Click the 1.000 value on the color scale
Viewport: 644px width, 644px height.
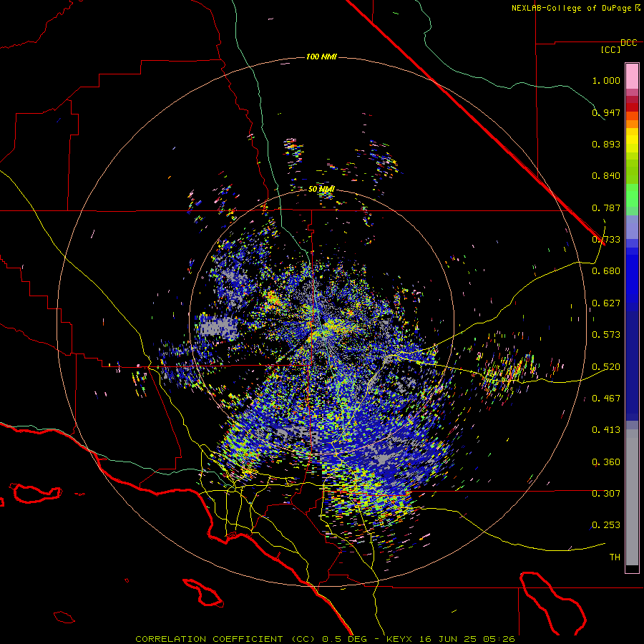606,80
